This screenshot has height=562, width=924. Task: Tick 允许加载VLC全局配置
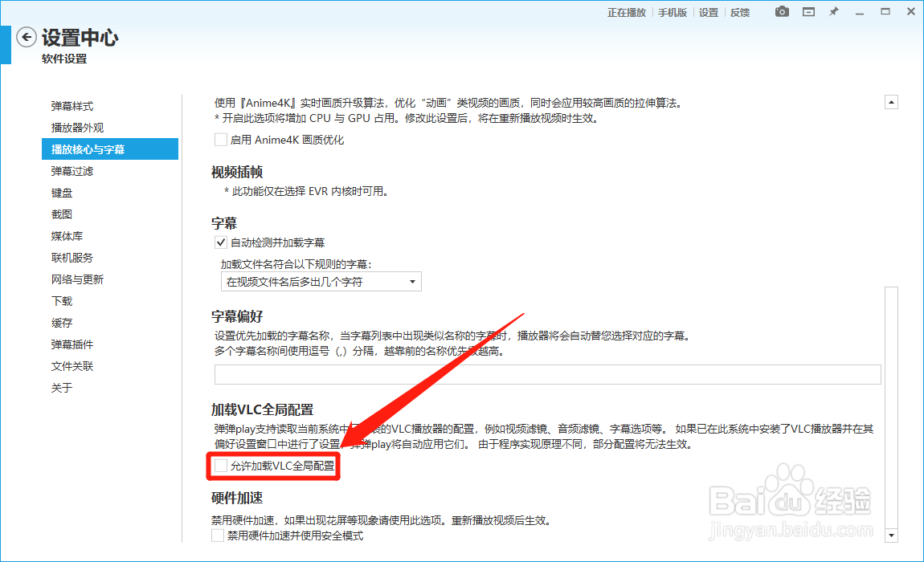[x=221, y=466]
